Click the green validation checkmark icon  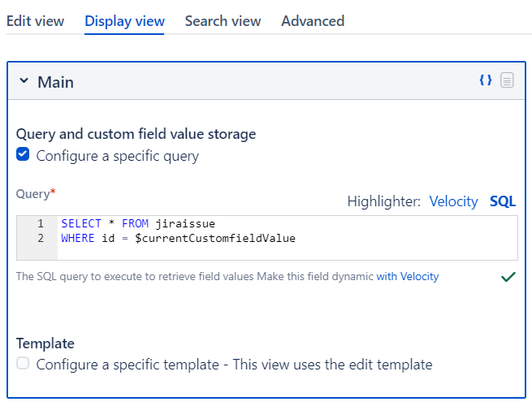click(x=508, y=277)
